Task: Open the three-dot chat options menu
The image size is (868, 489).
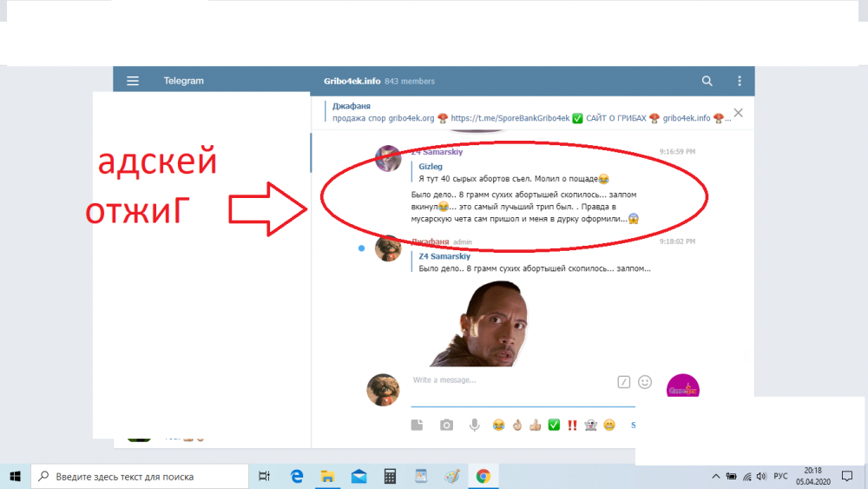Action: (740, 81)
